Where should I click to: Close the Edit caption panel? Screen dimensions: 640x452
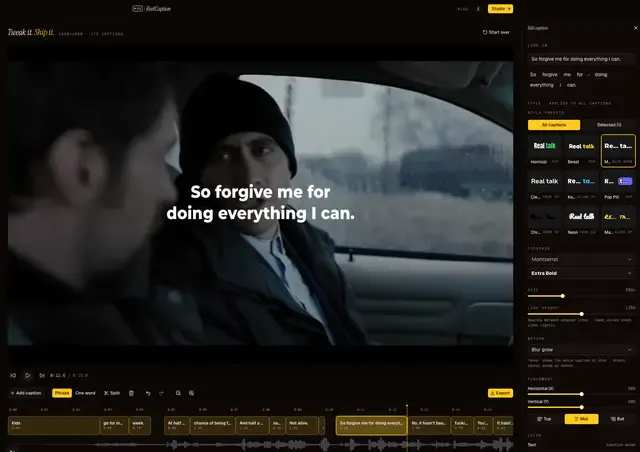635,28
